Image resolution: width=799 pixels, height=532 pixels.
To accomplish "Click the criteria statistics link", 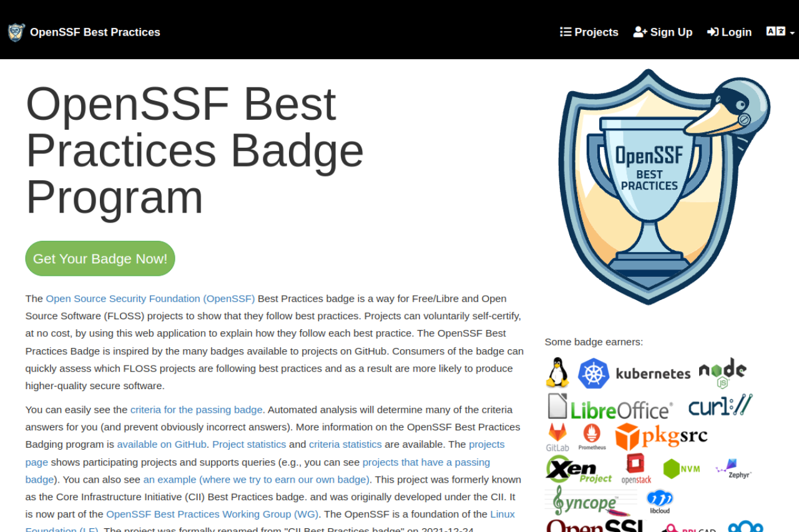I will click(345, 445).
